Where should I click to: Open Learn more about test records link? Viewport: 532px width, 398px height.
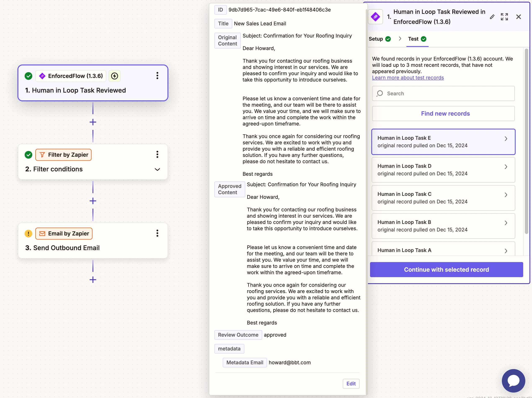pyautogui.click(x=408, y=78)
